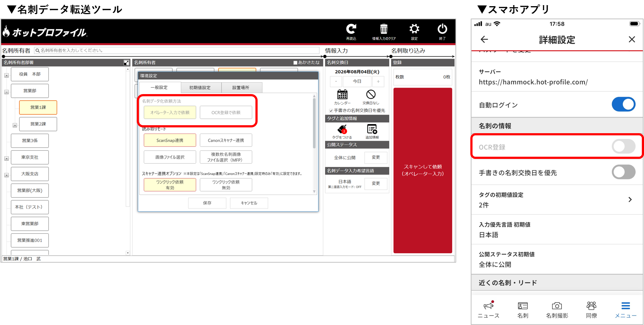Toggle 手書きの名刺交換日を優先 switch on phone
The height and width of the screenshot is (325, 644).
tap(623, 172)
